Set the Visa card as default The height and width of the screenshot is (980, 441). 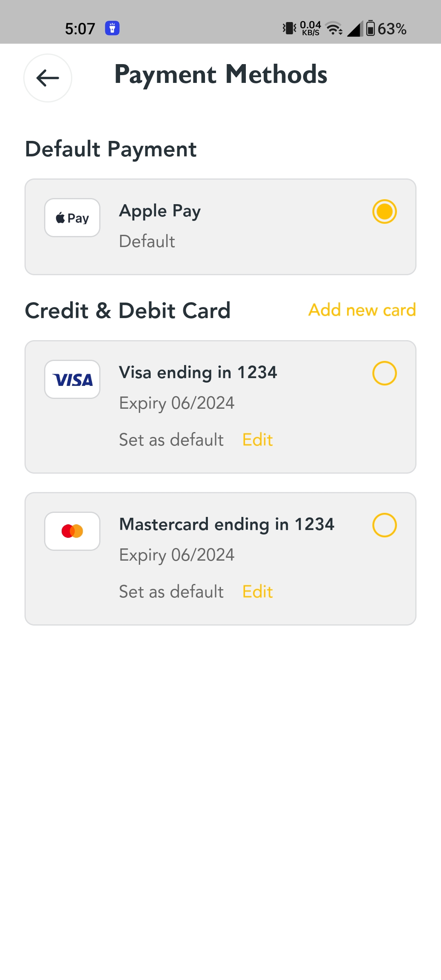pyautogui.click(x=171, y=440)
